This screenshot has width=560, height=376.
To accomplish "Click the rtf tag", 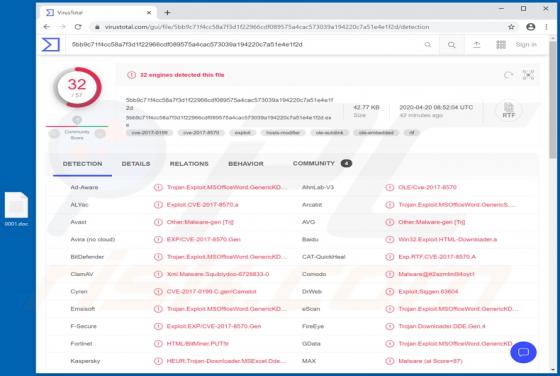I will click(411, 133).
